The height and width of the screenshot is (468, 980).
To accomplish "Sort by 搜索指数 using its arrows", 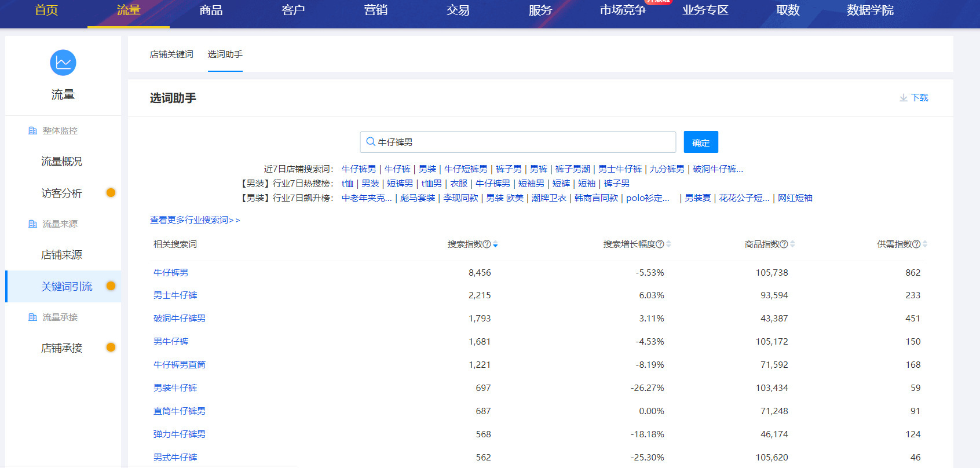I will (x=495, y=244).
